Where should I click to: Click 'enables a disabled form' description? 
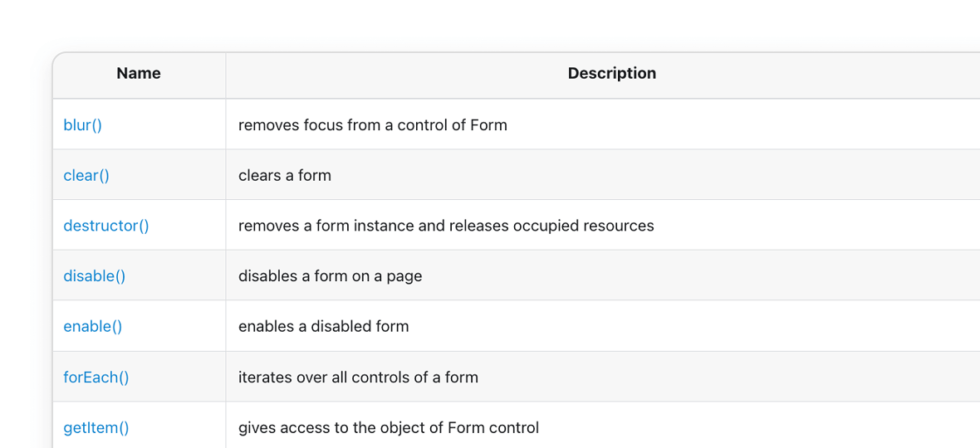pyautogui.click(x=323, y=327)
